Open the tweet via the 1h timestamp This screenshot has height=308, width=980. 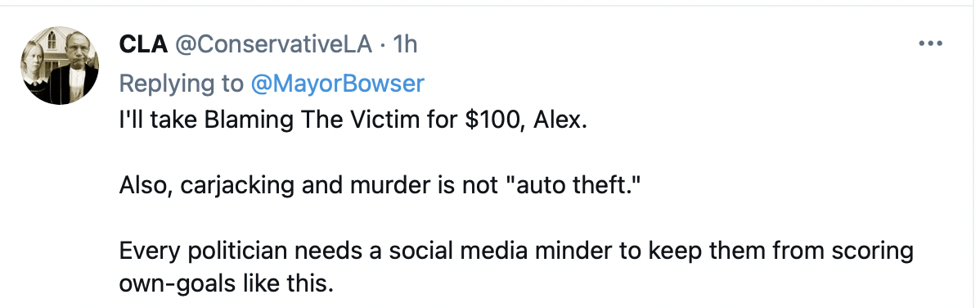(404, 45)
